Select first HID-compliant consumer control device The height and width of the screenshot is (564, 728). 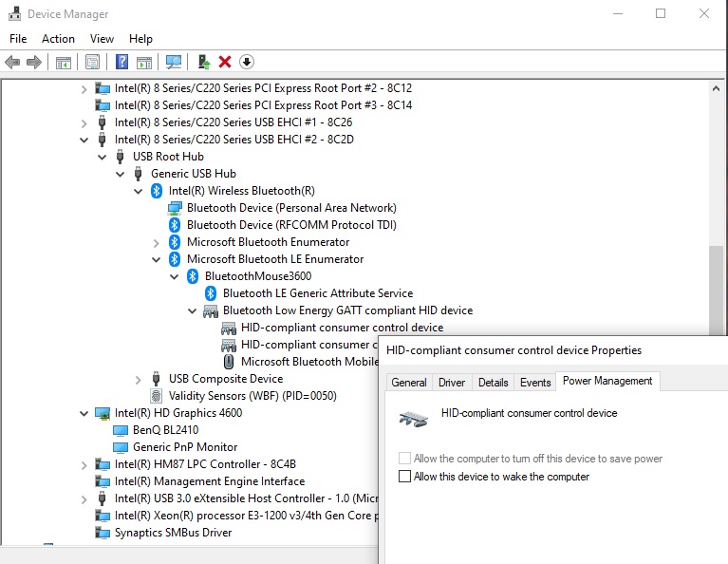coord(343,328)
